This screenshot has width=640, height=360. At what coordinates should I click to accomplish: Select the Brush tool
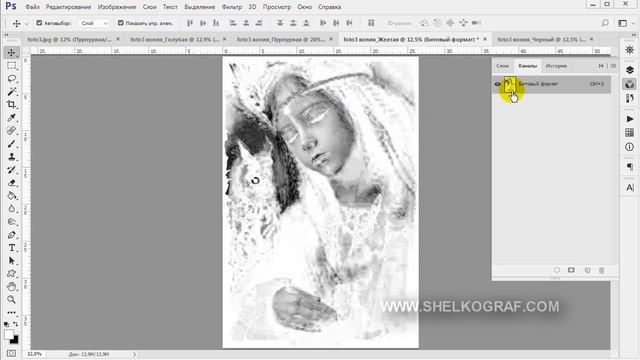pyautogui.click(x=11, y=144)
